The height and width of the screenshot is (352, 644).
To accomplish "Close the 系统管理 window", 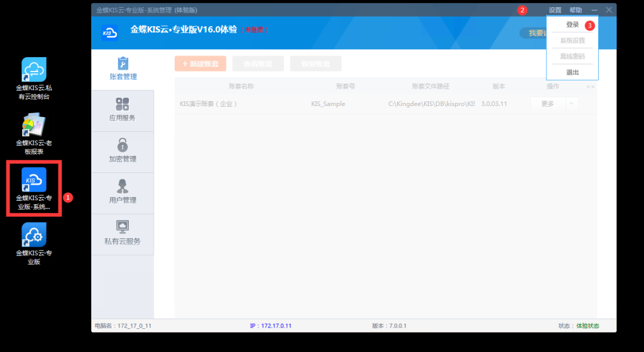I will coord(609,10).
